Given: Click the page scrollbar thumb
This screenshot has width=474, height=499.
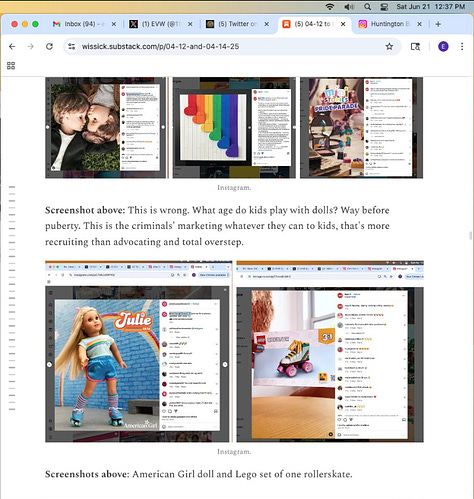Looking at the screenshot, I should pyautogui.click(x=470, y=236).
